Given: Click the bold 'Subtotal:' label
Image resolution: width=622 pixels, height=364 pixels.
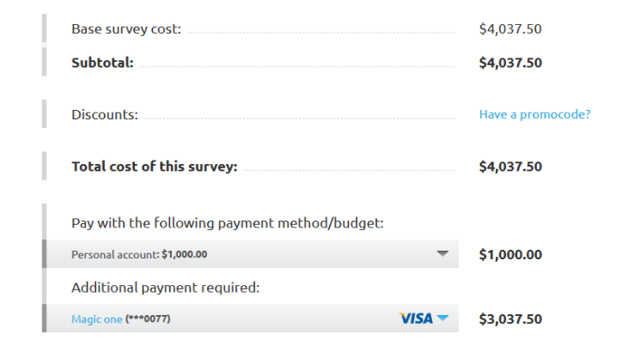Looking at the screenshot, I should point(102,62).
